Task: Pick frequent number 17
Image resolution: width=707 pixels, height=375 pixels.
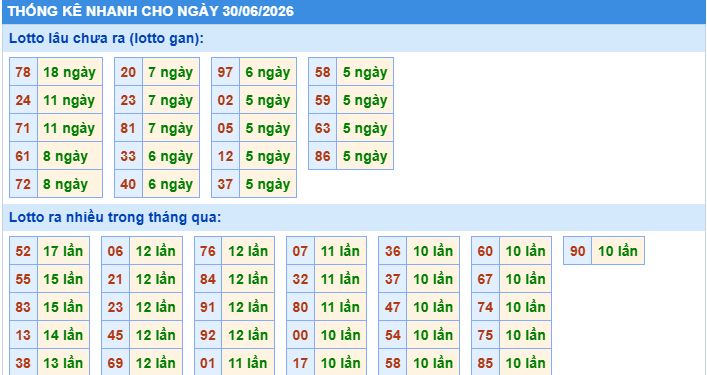Action: click(x=300, y=363)
